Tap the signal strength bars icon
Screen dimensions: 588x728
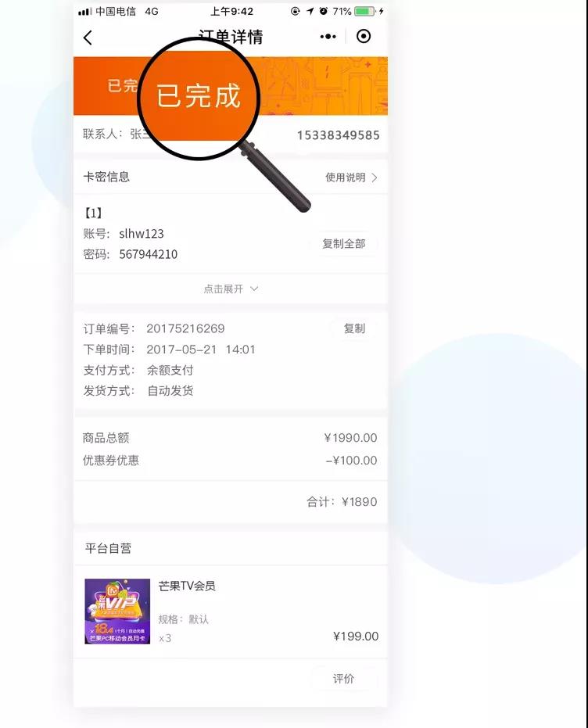click(x=85, y=12)
